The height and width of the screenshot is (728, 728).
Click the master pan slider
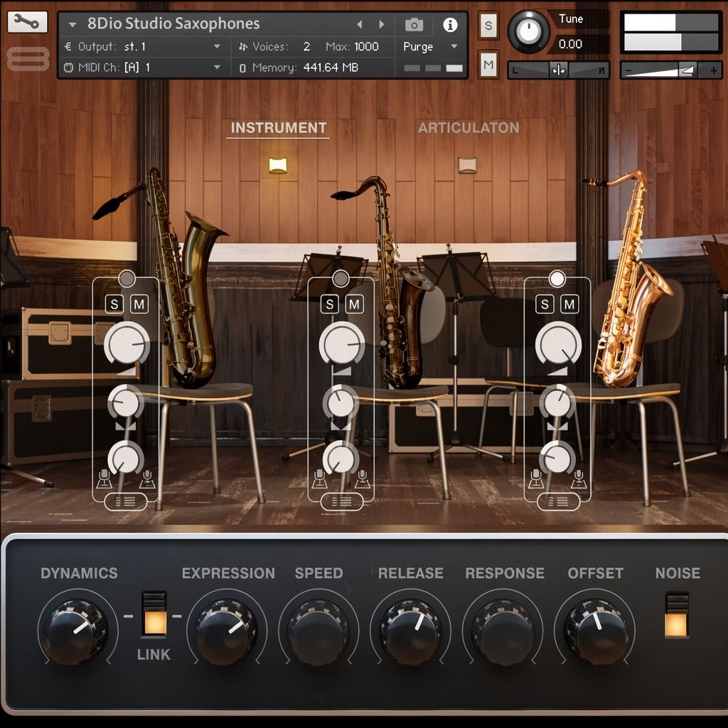pyautogui.click(x=558, y=70)
